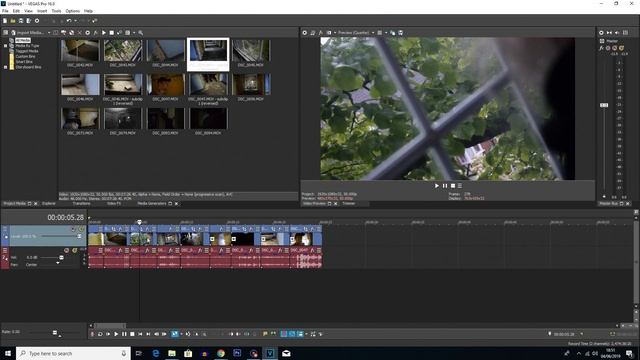The width and height of the screenshot is (640, 360).
Task: Remove selected media with the red X icon
Action: (x=80, y=33)
